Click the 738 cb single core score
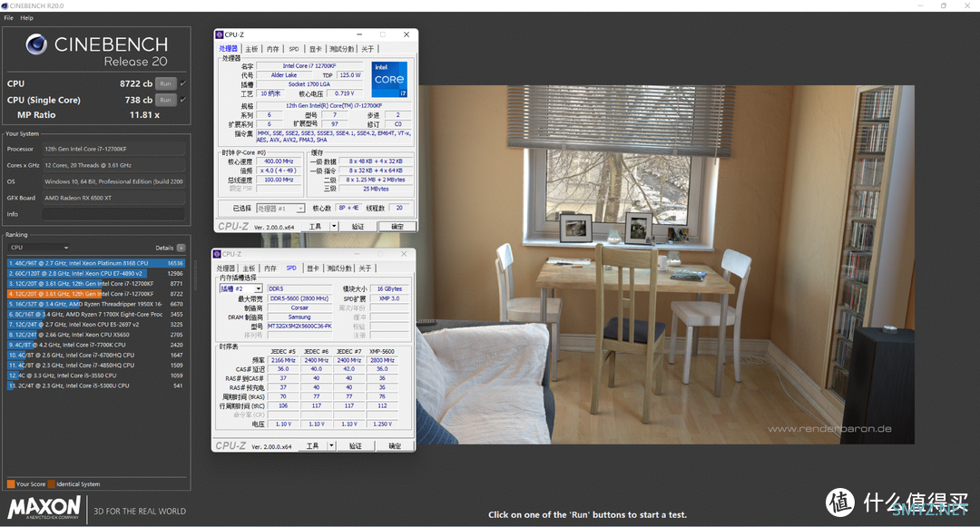This screenshot has width=980, height=527. [139, 100]
